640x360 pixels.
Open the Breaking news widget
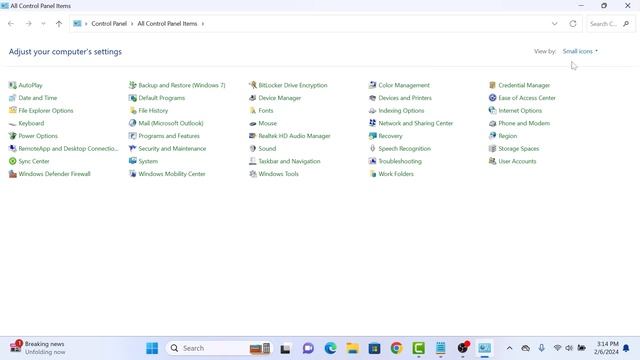pos(38,348)
